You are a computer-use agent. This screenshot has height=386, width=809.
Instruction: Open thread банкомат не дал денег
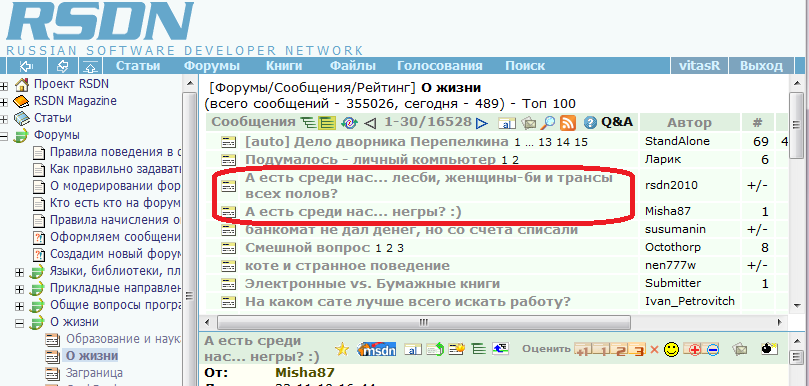[411, 230]
